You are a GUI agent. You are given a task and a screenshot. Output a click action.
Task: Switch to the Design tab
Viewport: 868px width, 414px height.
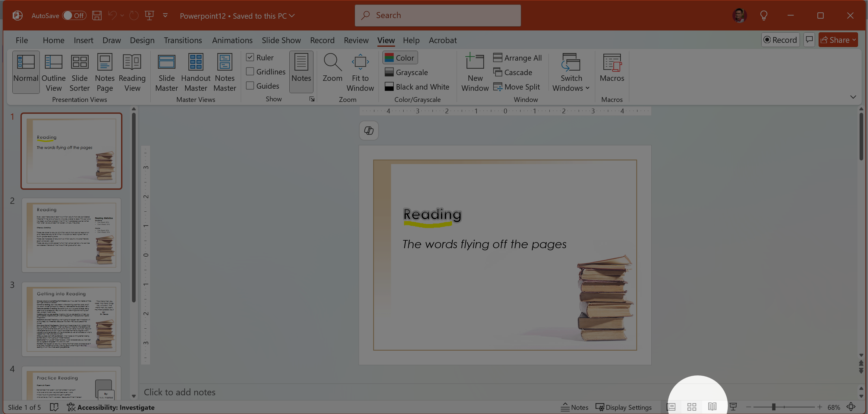142,40
